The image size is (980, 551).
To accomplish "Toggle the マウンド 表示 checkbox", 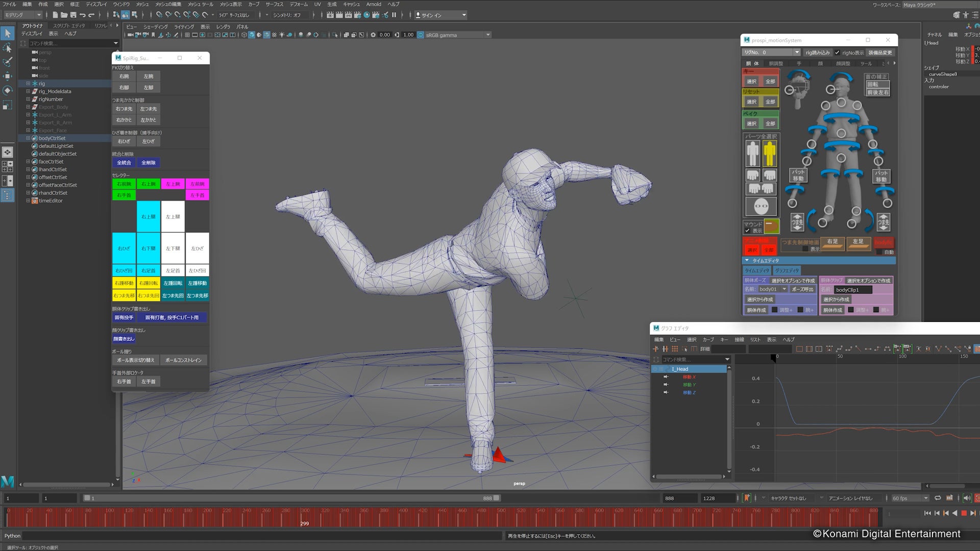I will point(747,231).
